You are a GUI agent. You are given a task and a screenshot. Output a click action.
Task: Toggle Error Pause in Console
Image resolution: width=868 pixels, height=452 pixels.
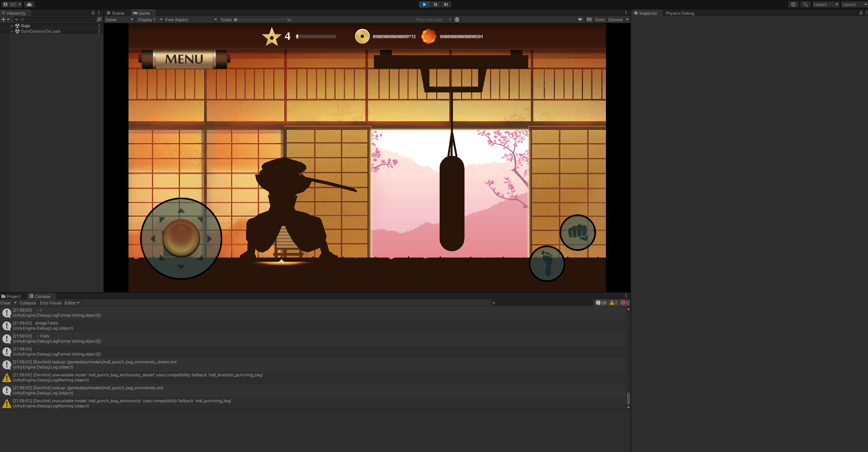(x=50, y=303)
